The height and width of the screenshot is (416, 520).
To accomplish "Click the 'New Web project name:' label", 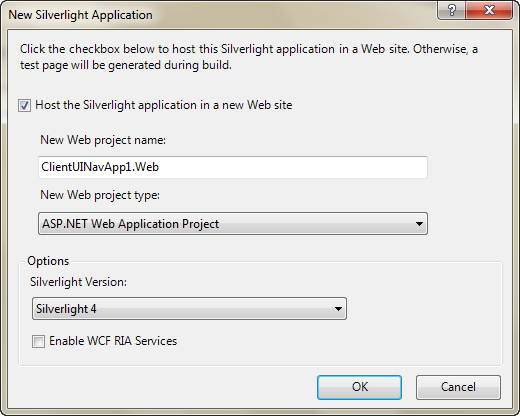I will click(103, 140).
